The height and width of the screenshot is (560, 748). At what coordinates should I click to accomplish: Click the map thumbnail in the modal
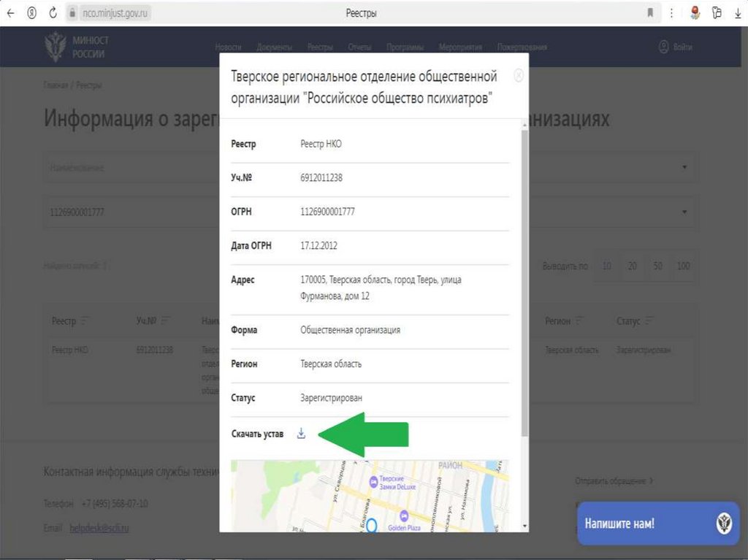pos(370,496)
